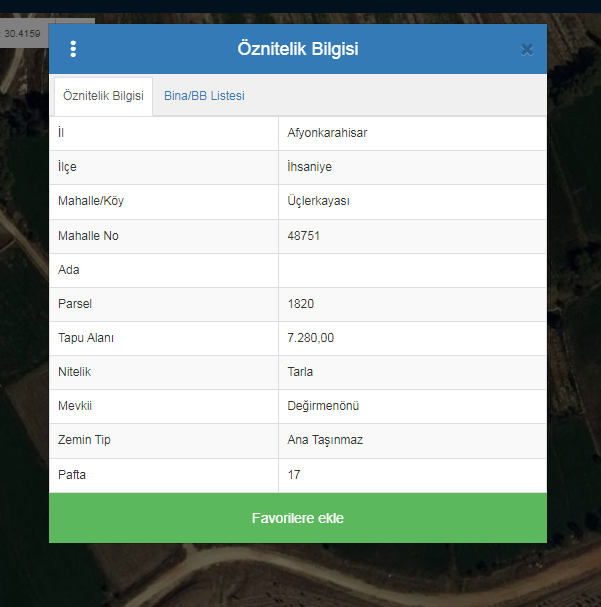Screen dimensions: 601x607
Task: Click the Zemin Tip value Ana Taşınmaz
Action: (325, 440)
